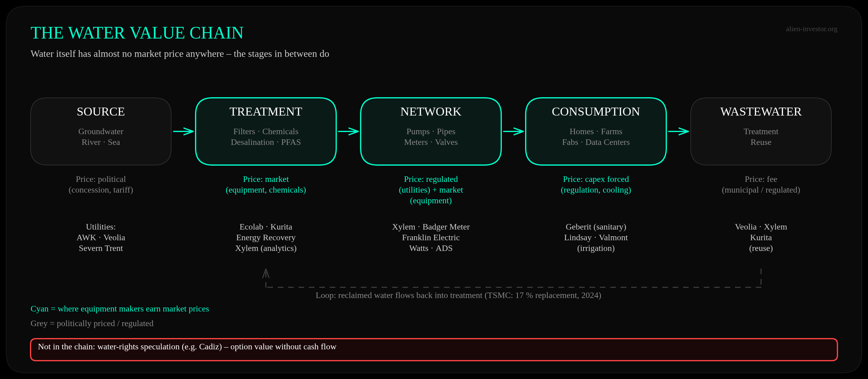Click the 'Grey = politically priced' legend
The width and height of the screenshot is (868, 379).
(92, 323)
